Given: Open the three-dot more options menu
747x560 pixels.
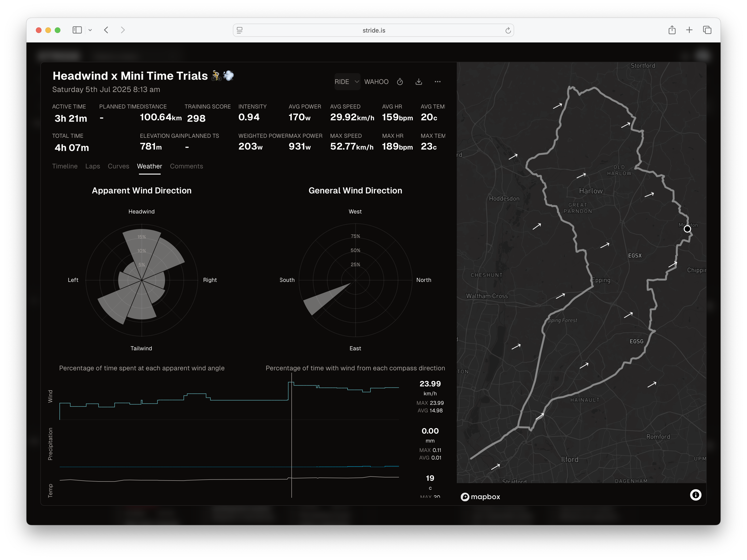Looking at the screenshot, I should pyautogui.click(x=438, y=82).
